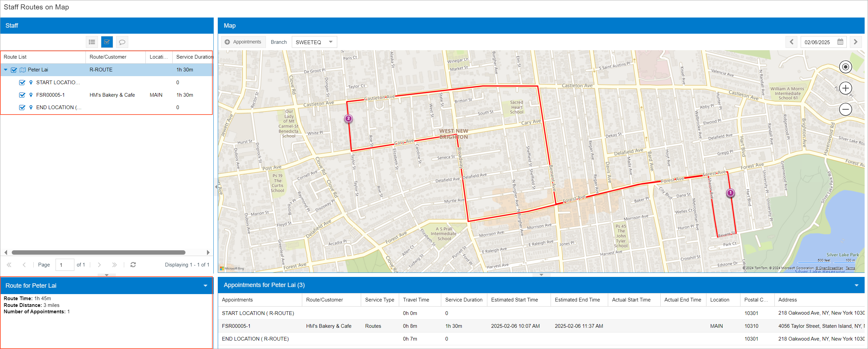868x349 pixels.
Task: Click the 2025-02-06 11:37 AM end time
Action: (x=579, y=326)
